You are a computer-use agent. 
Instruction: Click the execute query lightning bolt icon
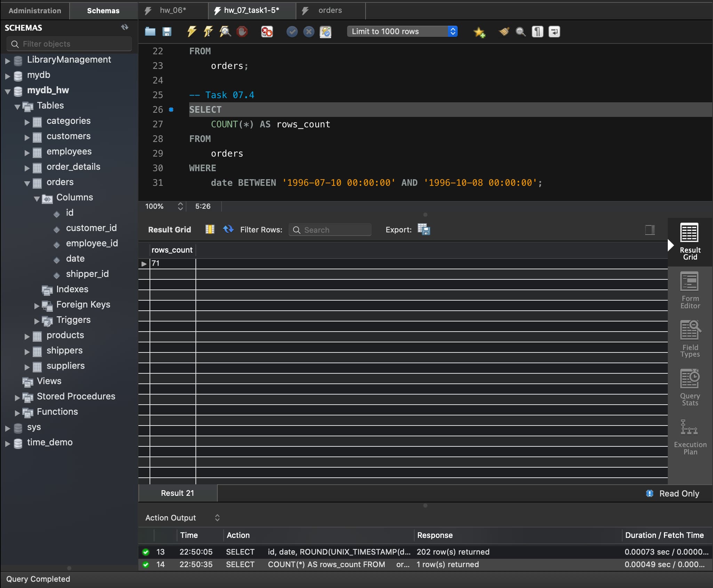click(191, 32)
